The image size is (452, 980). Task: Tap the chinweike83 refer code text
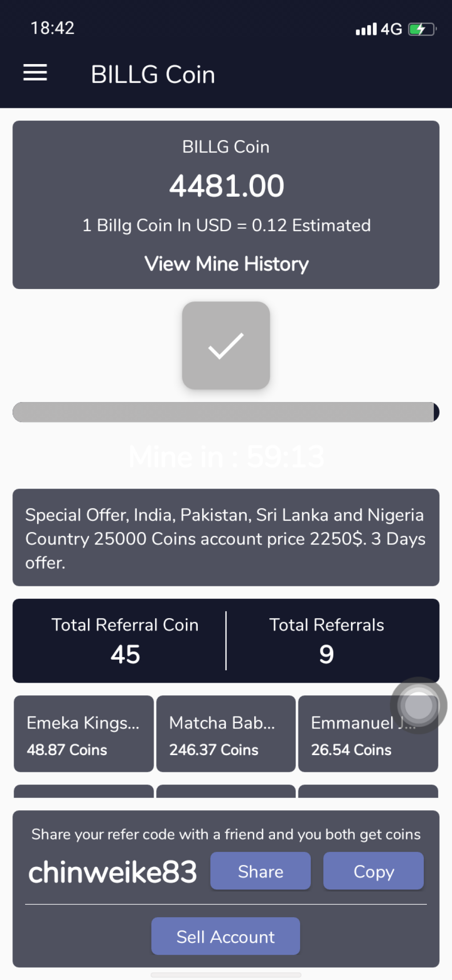pyautogui.click(x=113, y=872)
